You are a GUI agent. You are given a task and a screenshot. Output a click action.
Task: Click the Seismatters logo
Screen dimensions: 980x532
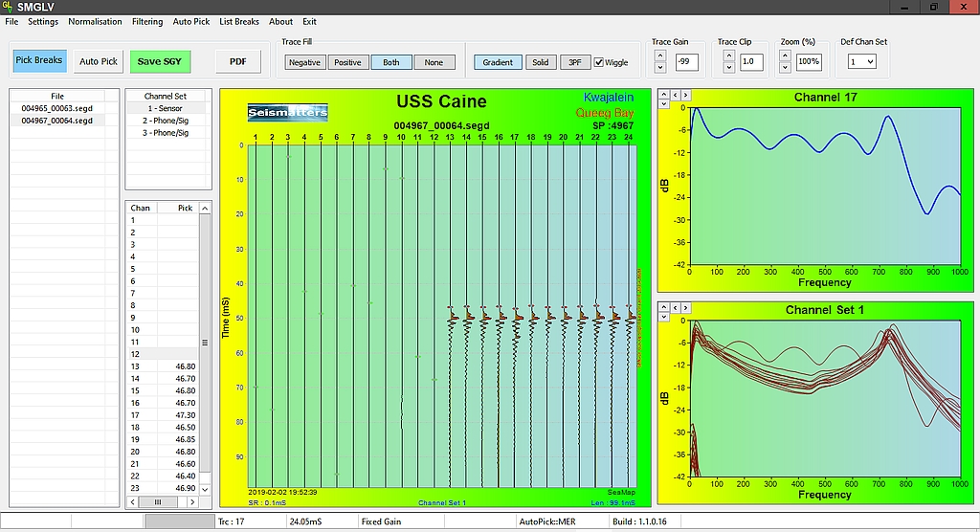[x=287, y=113]
